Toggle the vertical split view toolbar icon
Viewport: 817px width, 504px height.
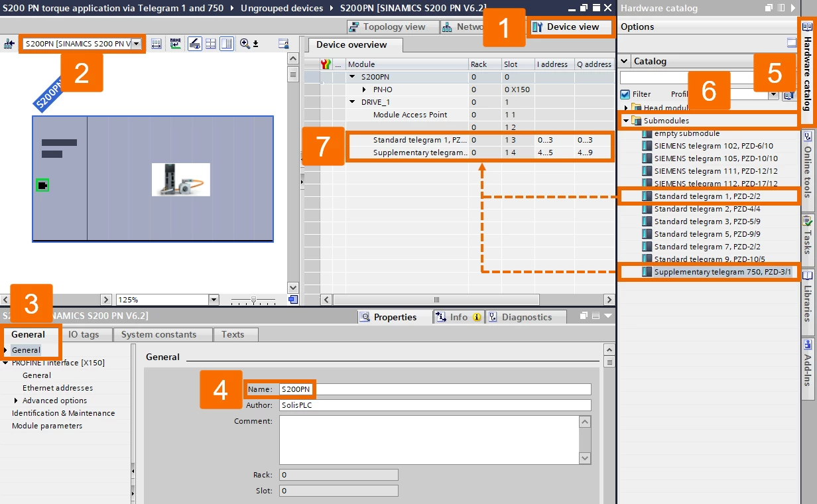point(227,44)
